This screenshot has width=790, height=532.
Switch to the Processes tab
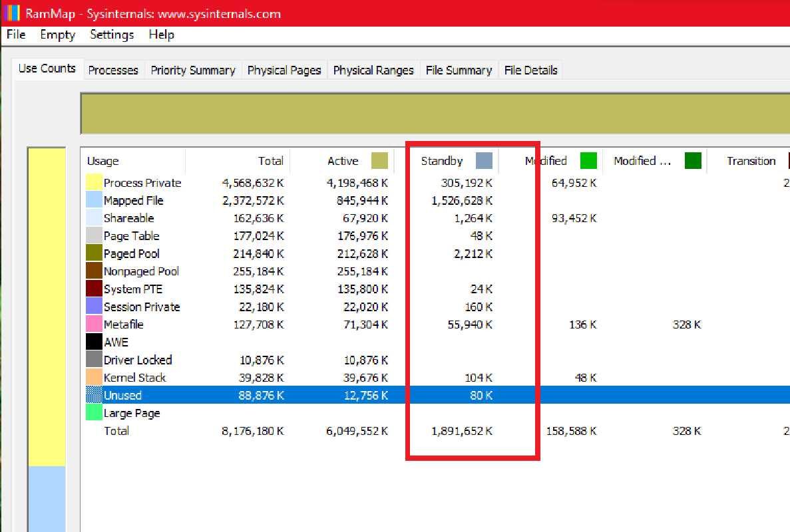(x=113, y=70)
